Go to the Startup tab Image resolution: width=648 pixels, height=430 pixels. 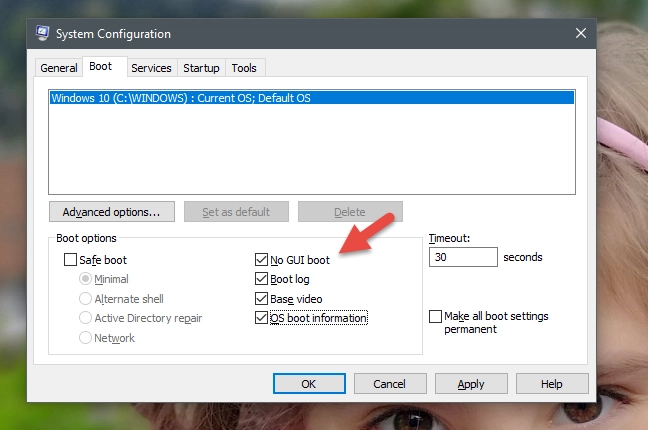pos(201,68)
